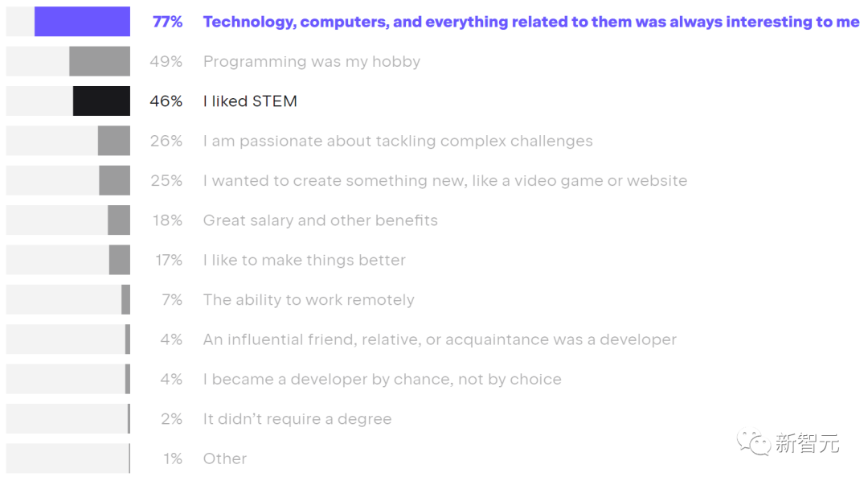The width and height of the screenshot is (868, 481).
Task: Click 'It didn't require a degree' label
Action: tap(297, 419)
